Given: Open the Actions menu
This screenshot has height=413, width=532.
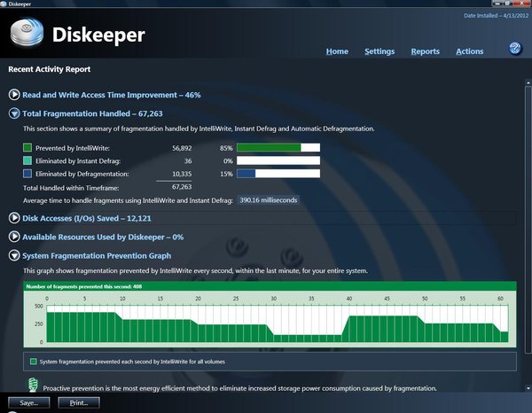Looking at the screenshot, I should point(469,51).
